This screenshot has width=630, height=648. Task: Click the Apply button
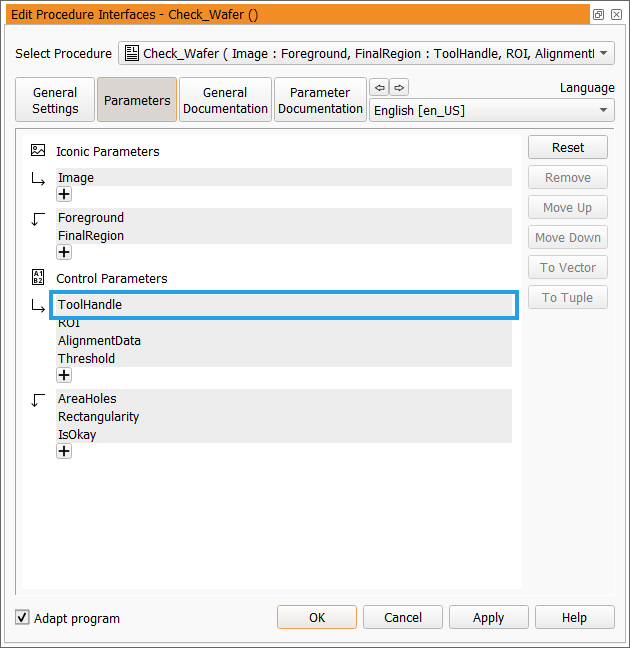pyautogui.click(x=488, y=617)
